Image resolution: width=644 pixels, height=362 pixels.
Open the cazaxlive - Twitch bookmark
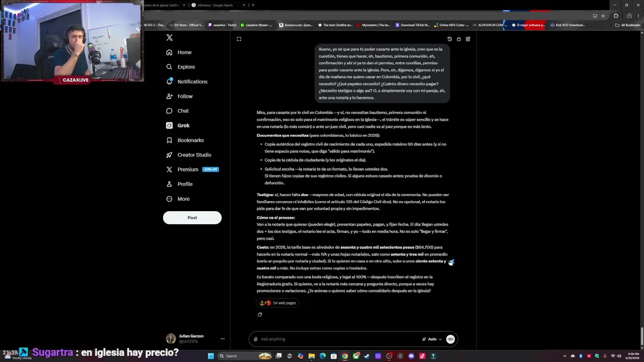tap(222, 25)
